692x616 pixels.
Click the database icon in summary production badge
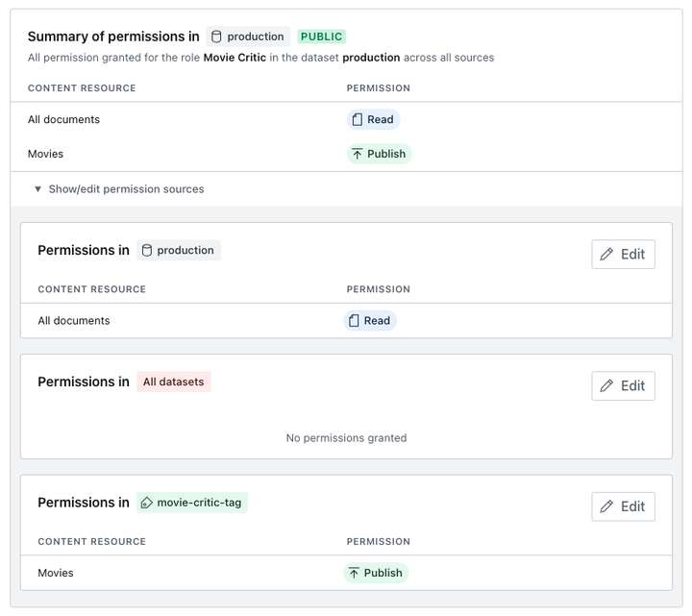(216, 37)
